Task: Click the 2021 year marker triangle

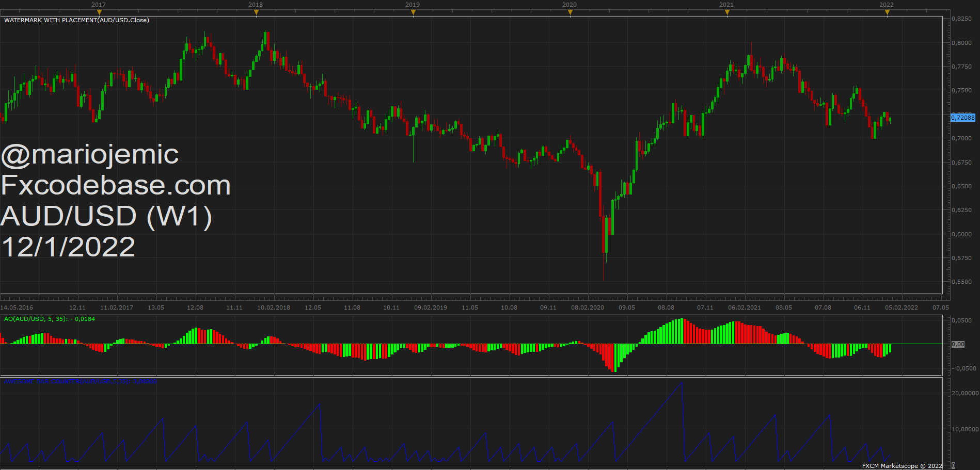Action: pyautogui.click(x=727, y=13)
